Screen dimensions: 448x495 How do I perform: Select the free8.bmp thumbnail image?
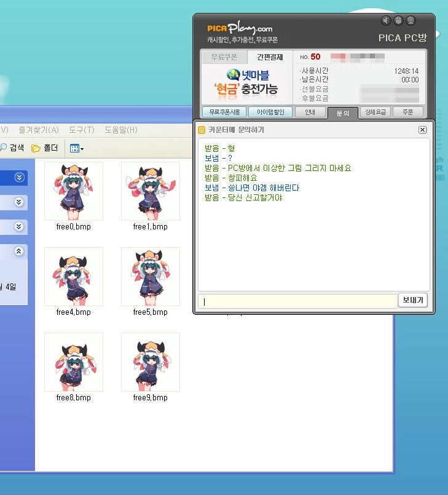pos(74,362)
